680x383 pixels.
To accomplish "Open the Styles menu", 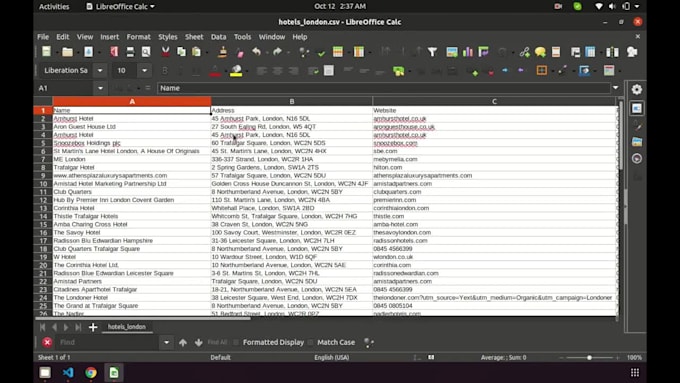I will coord(167,37).
